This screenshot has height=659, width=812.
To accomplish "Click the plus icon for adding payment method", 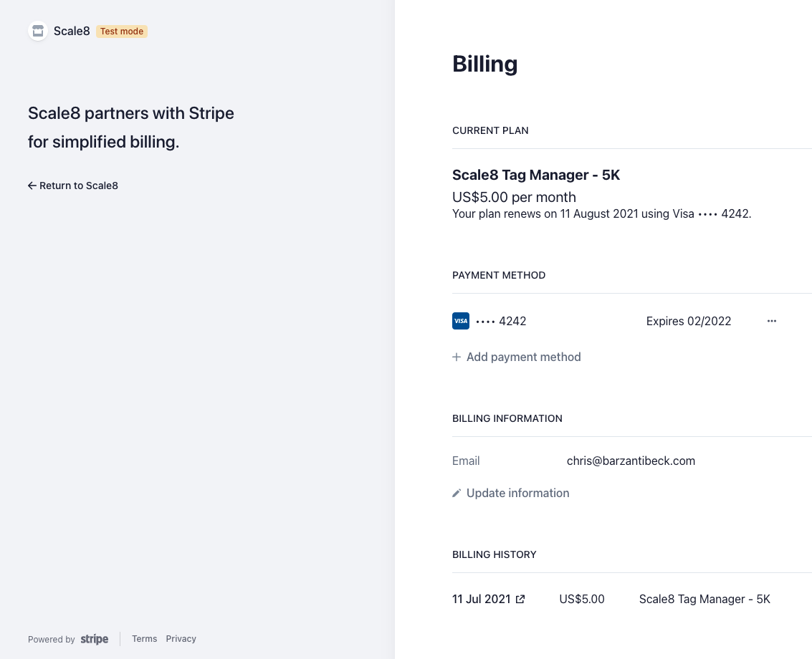I will coord(457,357).
